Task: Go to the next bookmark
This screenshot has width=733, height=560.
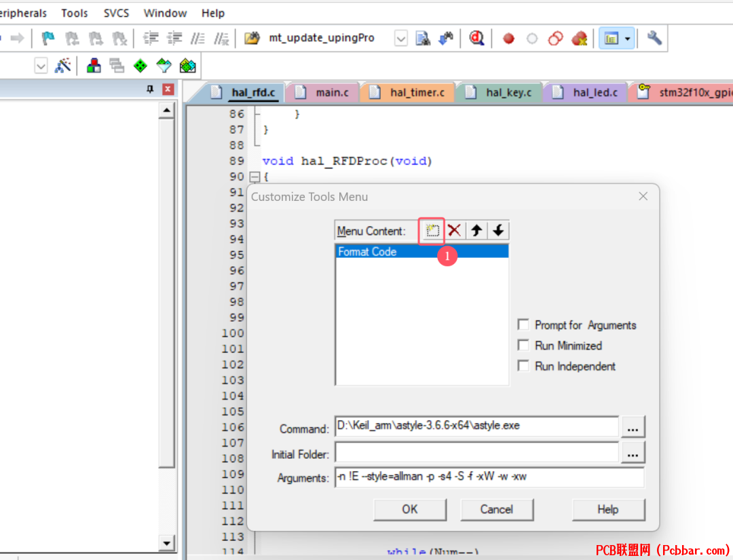Action: (96, 38)
